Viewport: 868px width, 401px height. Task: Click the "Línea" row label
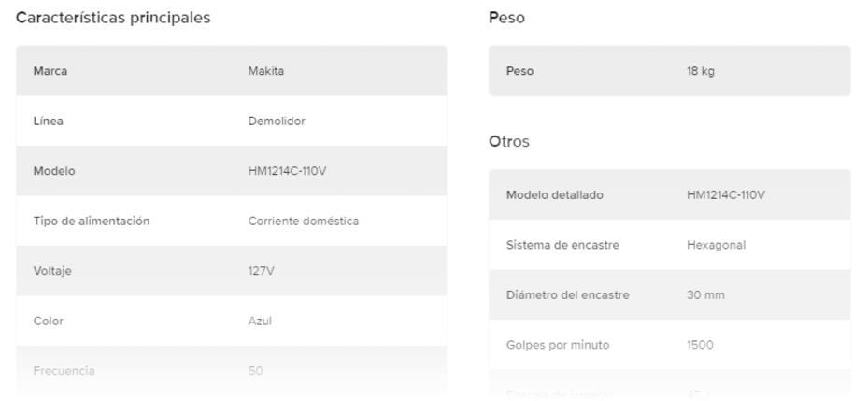(x=48, y=122)
